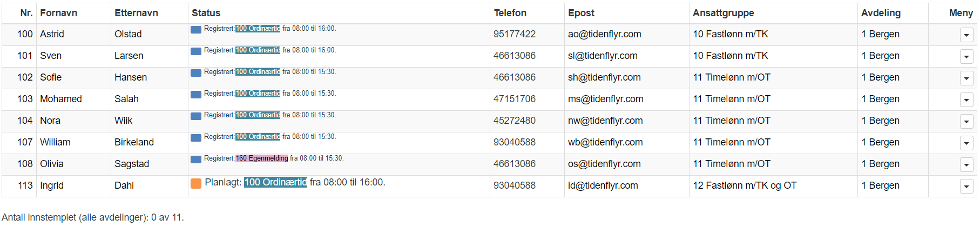Select pink 160 Egenmelding status tag
The height and width of the screenshot is (226, 980).
(x=262, y=158)
